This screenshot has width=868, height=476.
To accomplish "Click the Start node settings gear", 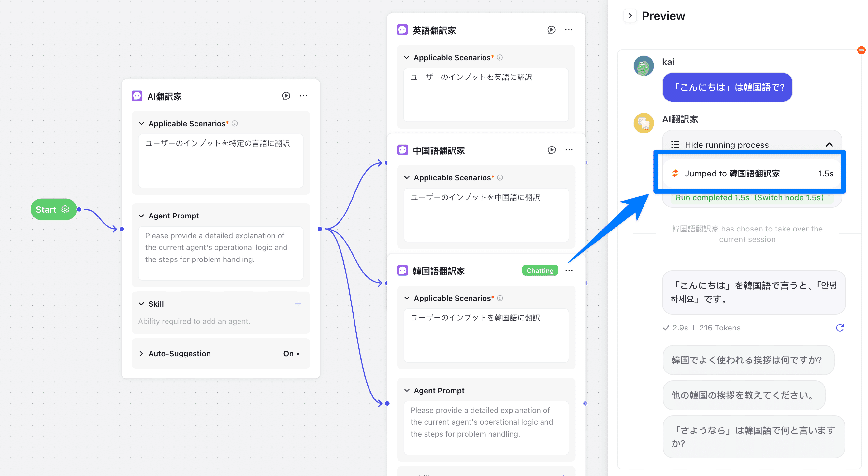I will tap(65, 209).
